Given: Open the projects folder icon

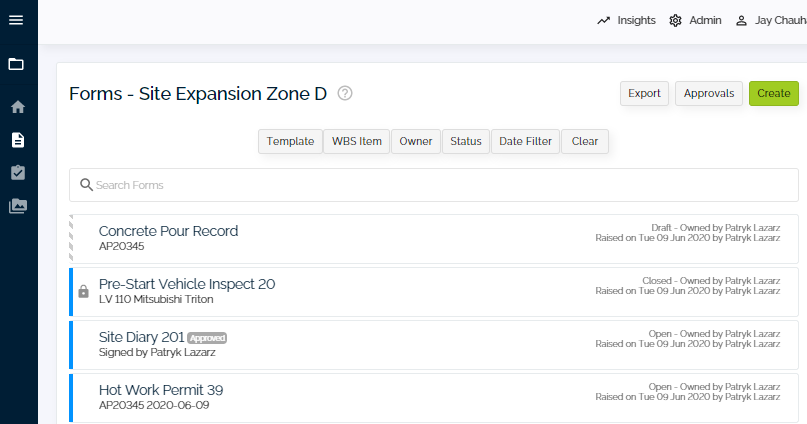Looking at the screenshot, I should click(16, 64).
